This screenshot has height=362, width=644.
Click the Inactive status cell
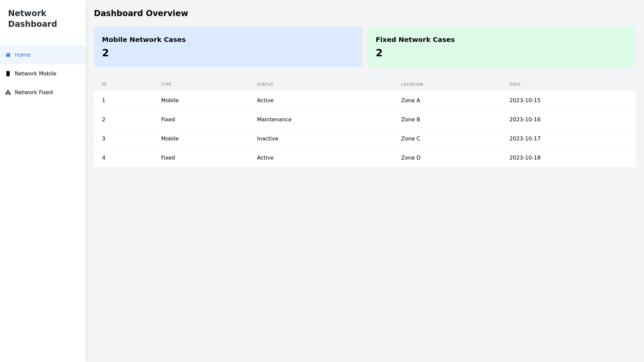(x=267, y=139)
